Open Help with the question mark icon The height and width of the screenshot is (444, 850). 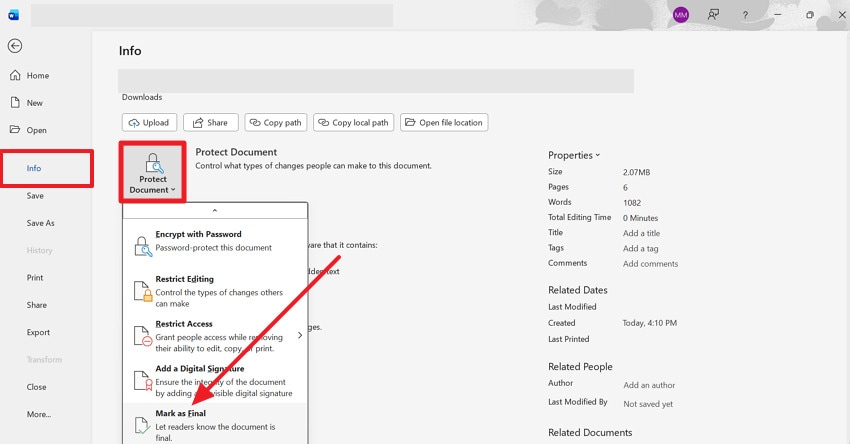point(745,15)
